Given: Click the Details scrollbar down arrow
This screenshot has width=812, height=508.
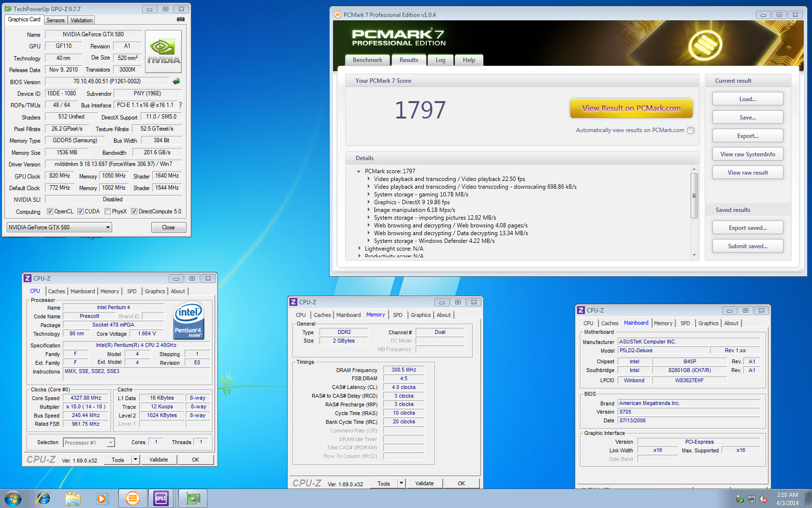Looking at the screenshot, I should click(x=694, y=255).
